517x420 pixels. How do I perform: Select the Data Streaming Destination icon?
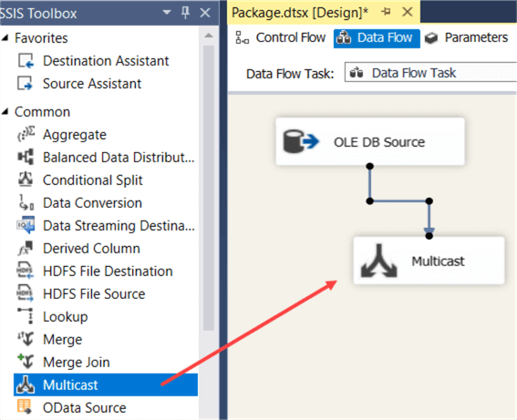coord(26,225)
